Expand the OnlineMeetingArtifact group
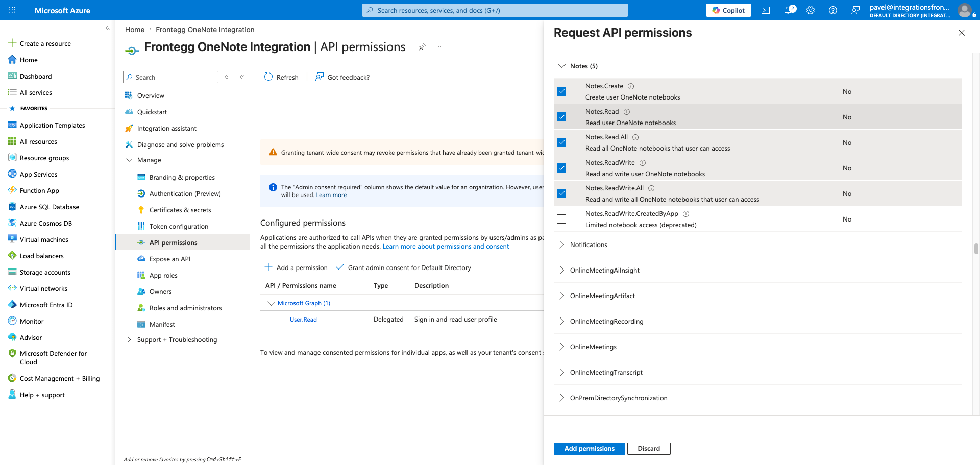This screenshot has height=465, width=980. (x=562, y=296)
